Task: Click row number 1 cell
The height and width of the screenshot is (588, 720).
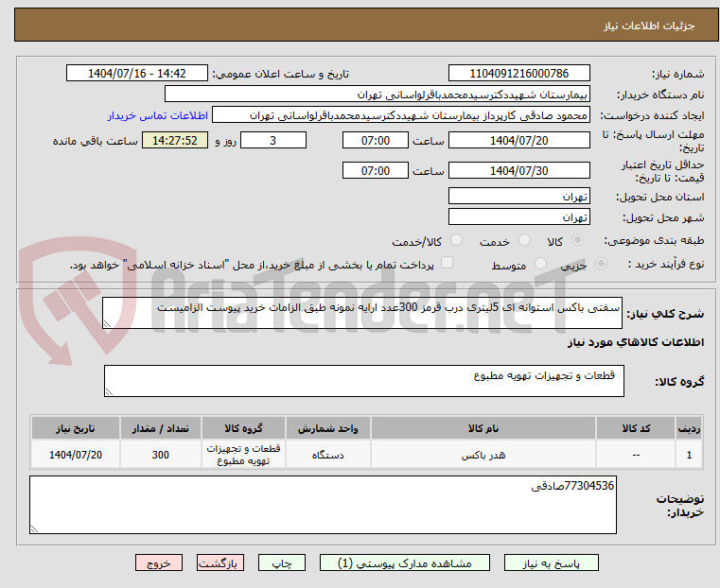Action: coord(689,455)
